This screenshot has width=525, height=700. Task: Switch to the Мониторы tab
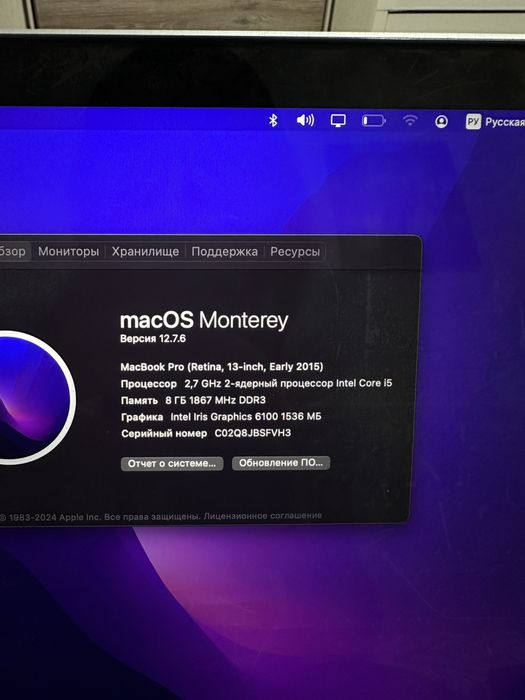(68, 251)
